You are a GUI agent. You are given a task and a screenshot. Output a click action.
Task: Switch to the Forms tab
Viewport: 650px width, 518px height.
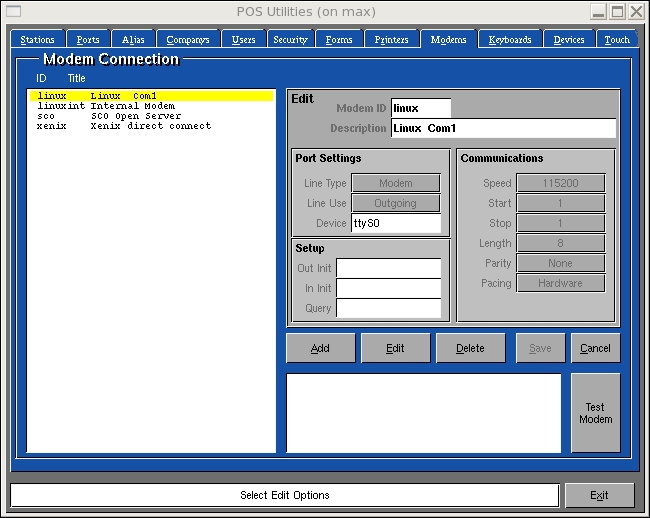pyautogui.click(x=339, y=39)
